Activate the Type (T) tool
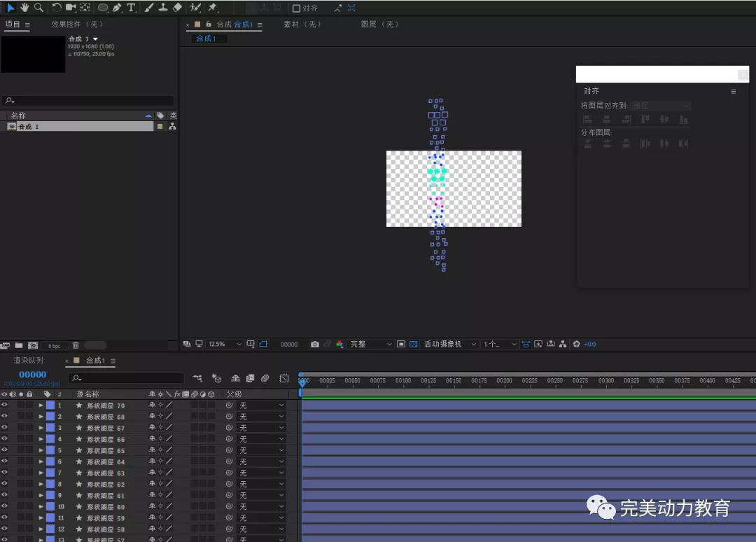This screenshot has width=756, height=542. click(x=131, y=8)
